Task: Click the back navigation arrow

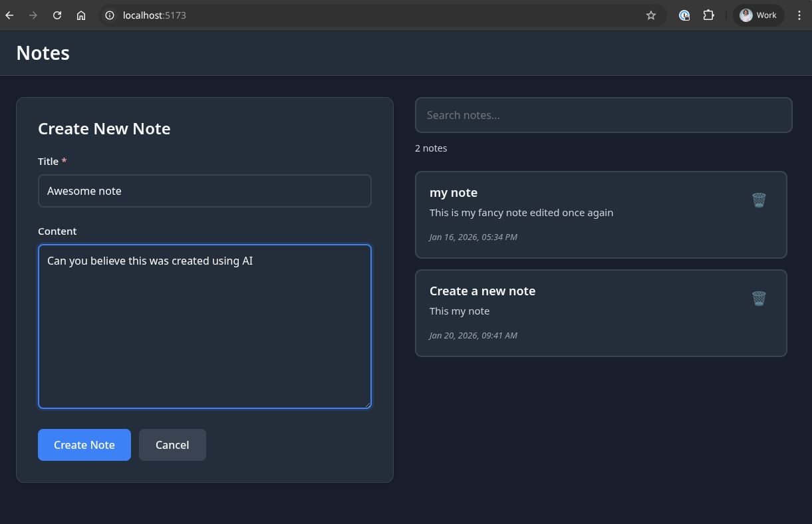Action: point(9,15)
